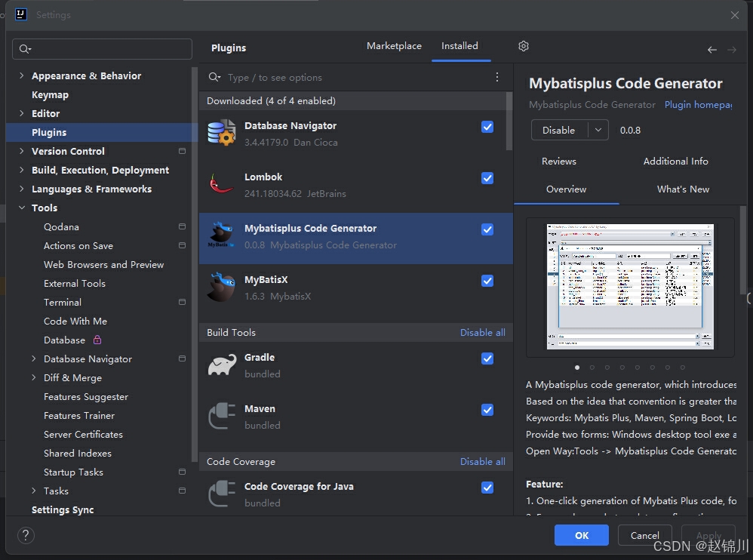
Task: Select Keymap in settings tree
Action: click(x=50, y=94)
